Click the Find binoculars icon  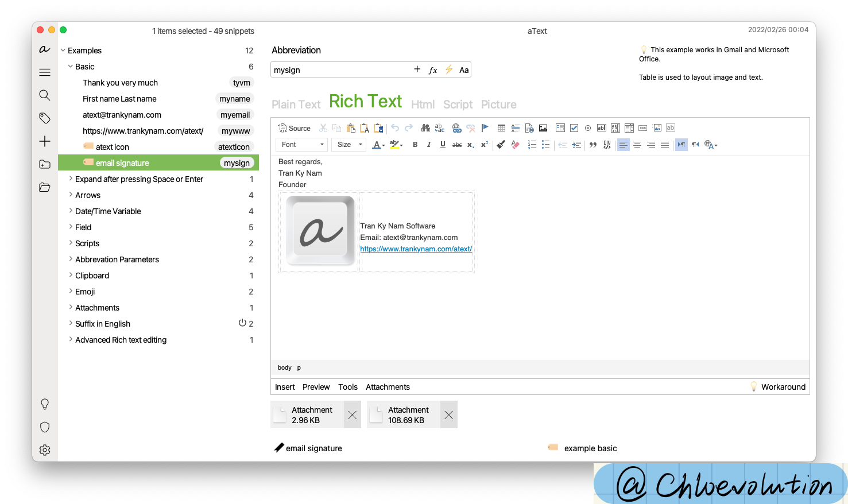[425, 128]
